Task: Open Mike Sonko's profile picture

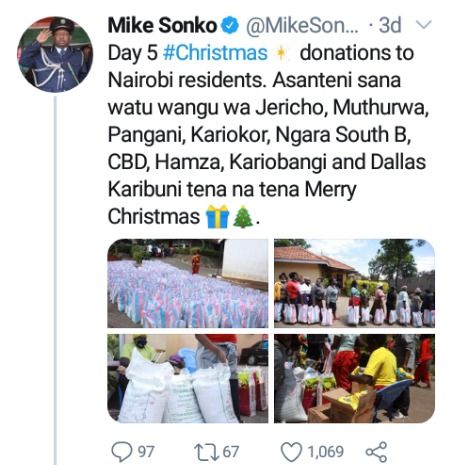Action: (55, 54)
